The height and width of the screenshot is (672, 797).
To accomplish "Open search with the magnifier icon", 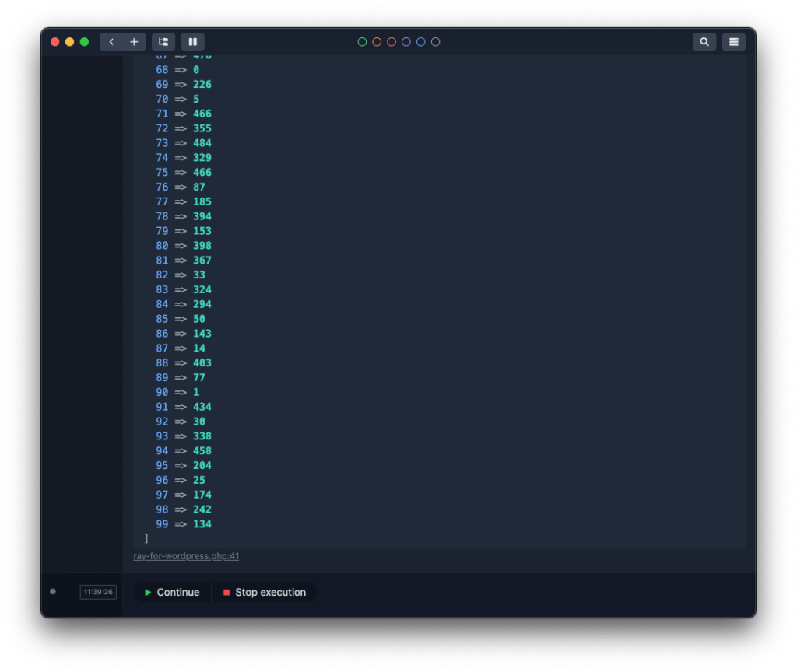I will coord(704,42).
